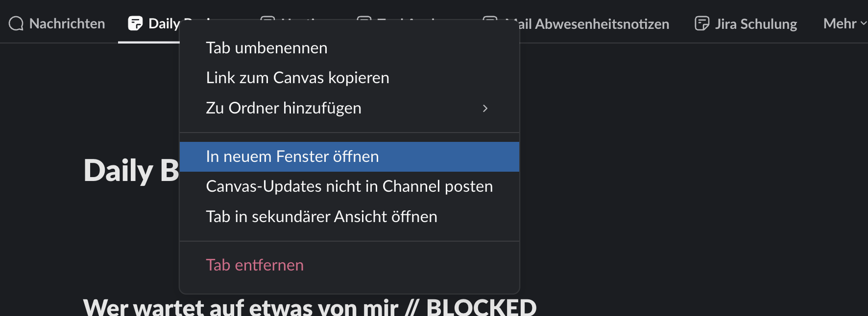Click the Daily B canvas title
The height and width of the screenshot is (316, 868).
(x=131, y=171)
